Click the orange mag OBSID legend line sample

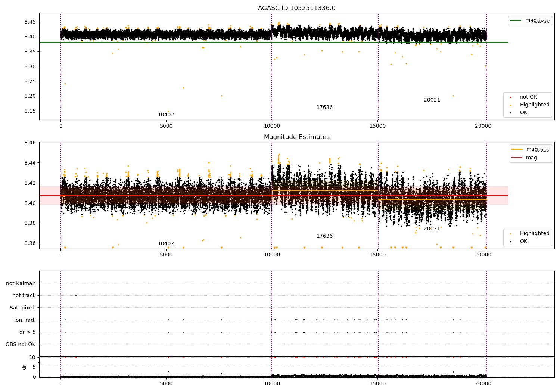517,149
